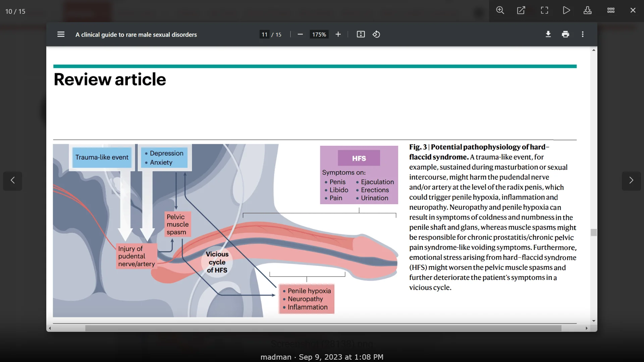This screenshot has width=644, height=362.
Task: Click the 'Pelvic muscle spasm' label
Action: pyautogui.click(x=178, y=224)
